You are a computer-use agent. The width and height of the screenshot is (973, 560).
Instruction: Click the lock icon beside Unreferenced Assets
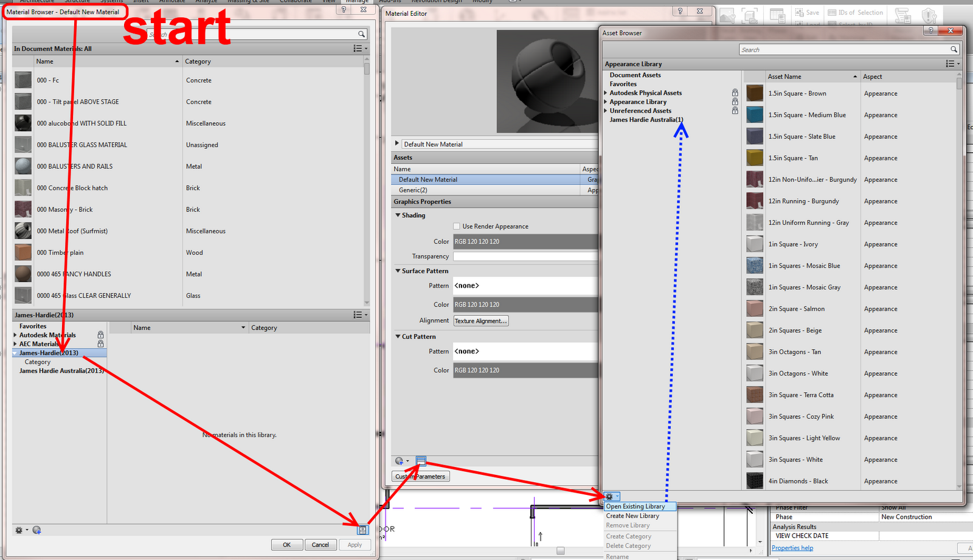pos(735,111)
